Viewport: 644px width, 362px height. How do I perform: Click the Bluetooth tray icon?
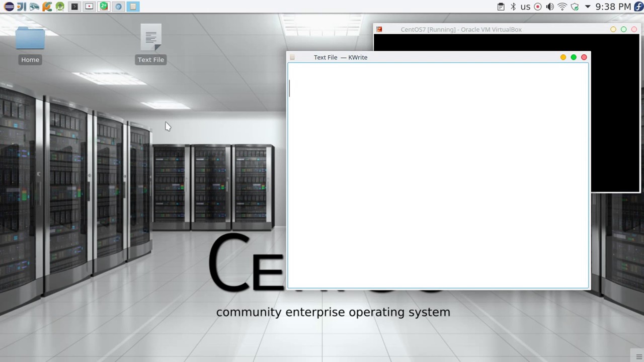(x=513, y=7)
